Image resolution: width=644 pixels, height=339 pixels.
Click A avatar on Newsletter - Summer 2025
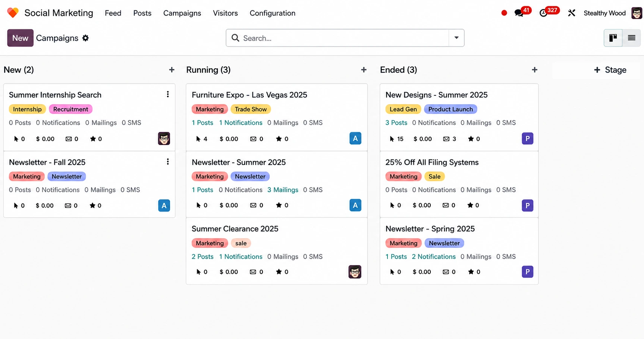(355, 205)
